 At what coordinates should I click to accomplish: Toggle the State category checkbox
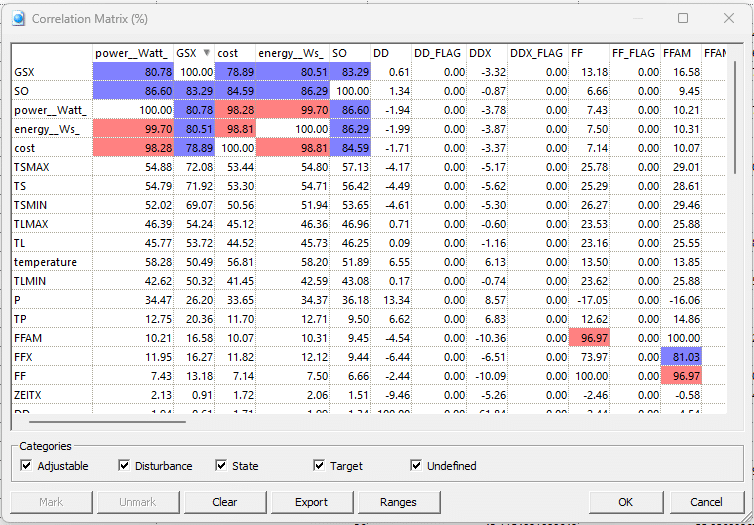pos(221,466)
